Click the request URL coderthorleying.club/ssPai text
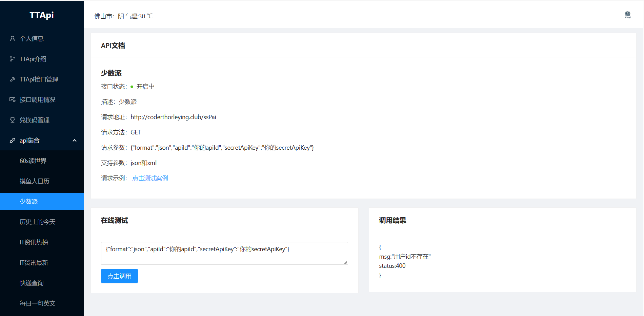The width and height of the screenshot is (644, 316). (173, 117)
